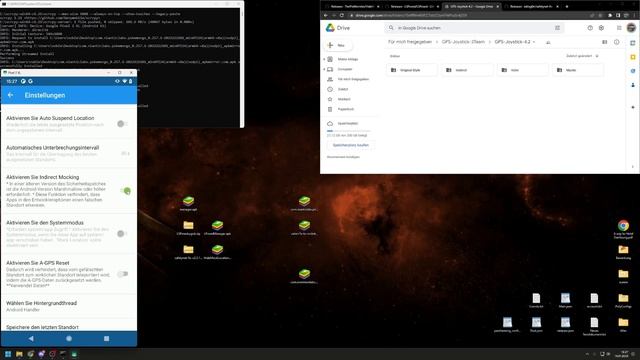Click the Neu button in Drive

338,45
